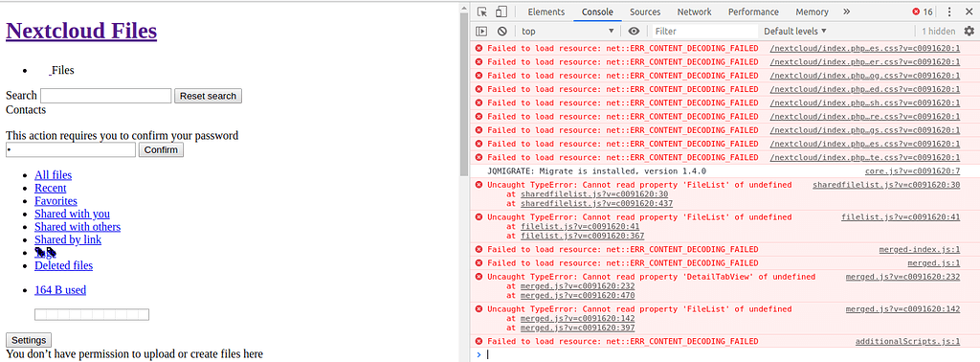
Task: Open the Shared with you link
Action: (72, 214)
